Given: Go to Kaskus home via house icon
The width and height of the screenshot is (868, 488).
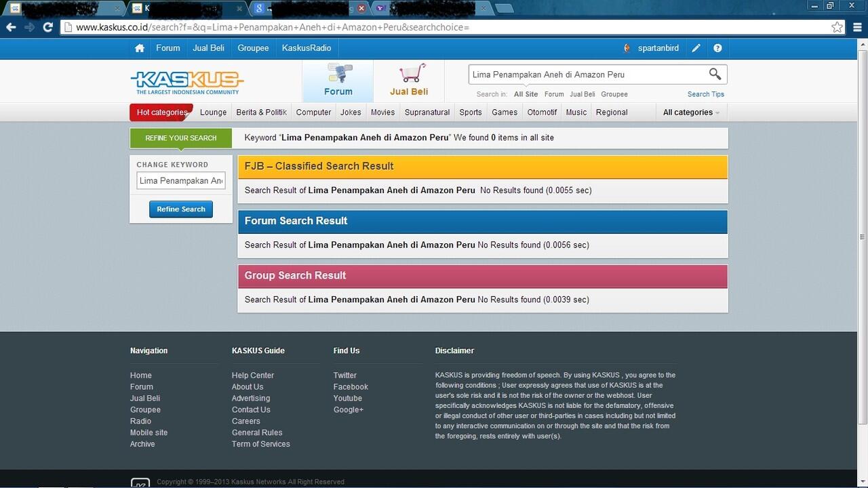Looking at the screenshot, I should [140, 48].
